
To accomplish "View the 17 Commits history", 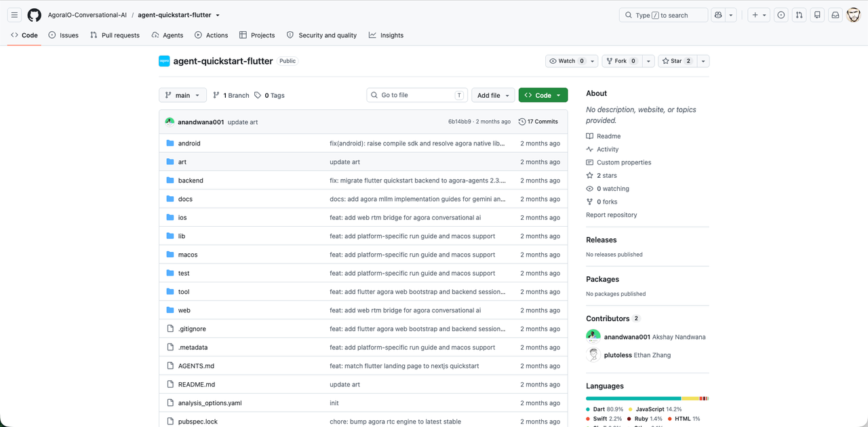I will tap(538, 122).
